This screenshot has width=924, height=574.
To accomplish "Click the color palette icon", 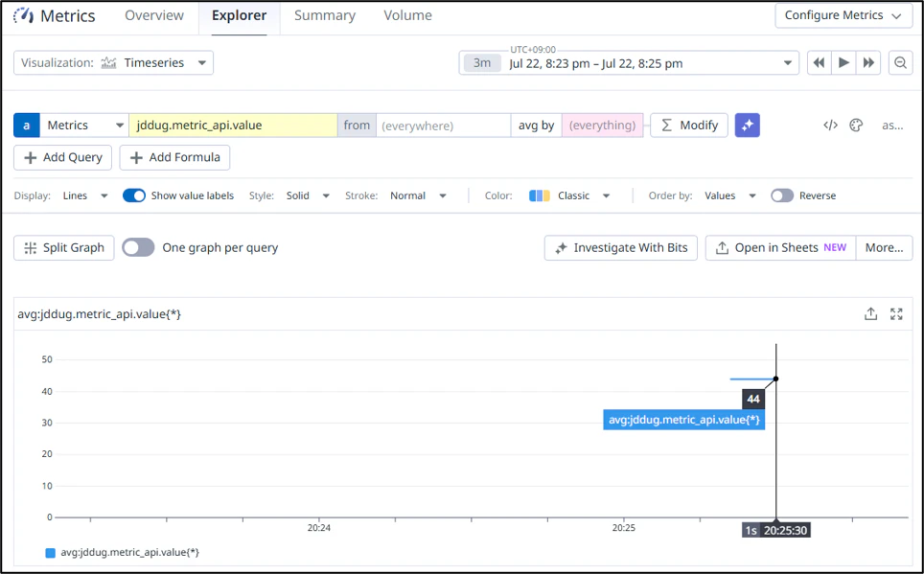I will [856, 125].
